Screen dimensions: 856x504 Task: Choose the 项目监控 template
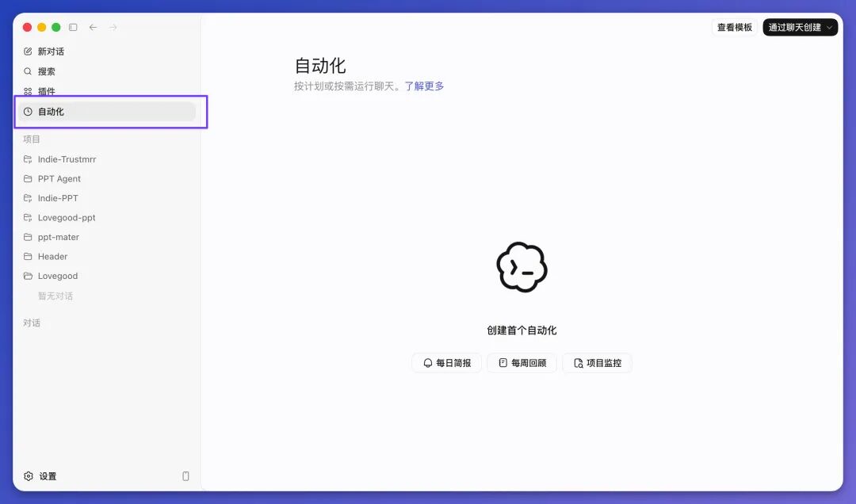click(x=598, y=363)
